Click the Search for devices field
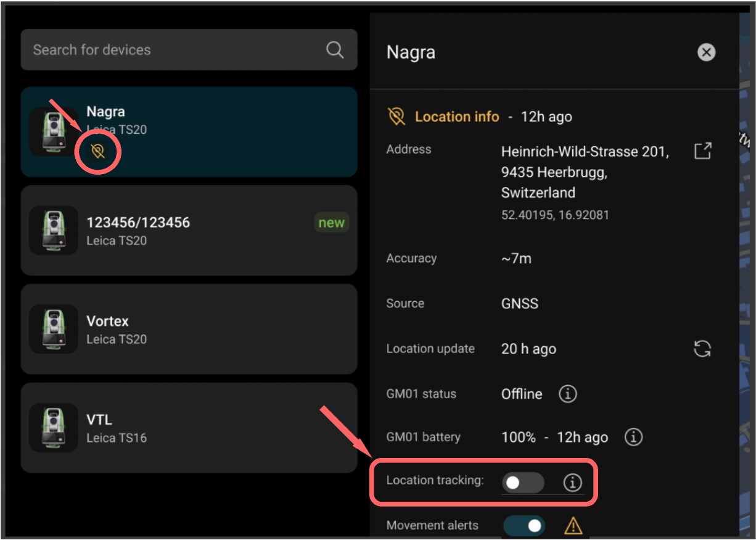The image size is (756, 540). coord(173,50)
